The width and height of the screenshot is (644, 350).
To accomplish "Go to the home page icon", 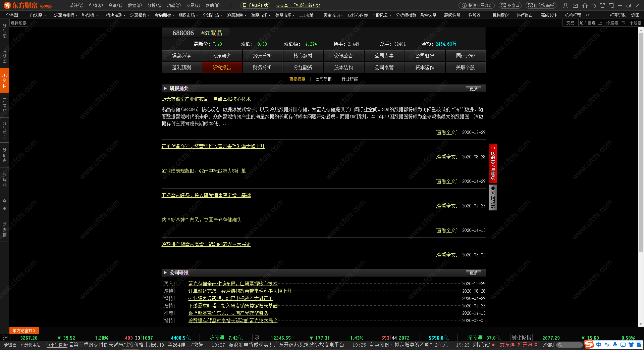I will tap(585, 5).
